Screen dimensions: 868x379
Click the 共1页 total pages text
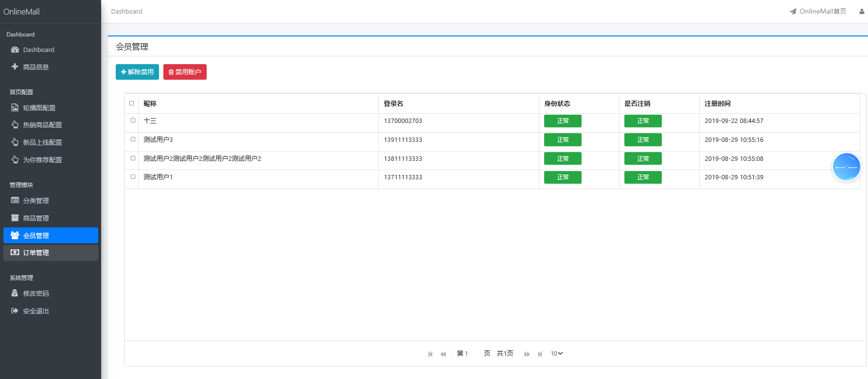[x=505, y=354]
